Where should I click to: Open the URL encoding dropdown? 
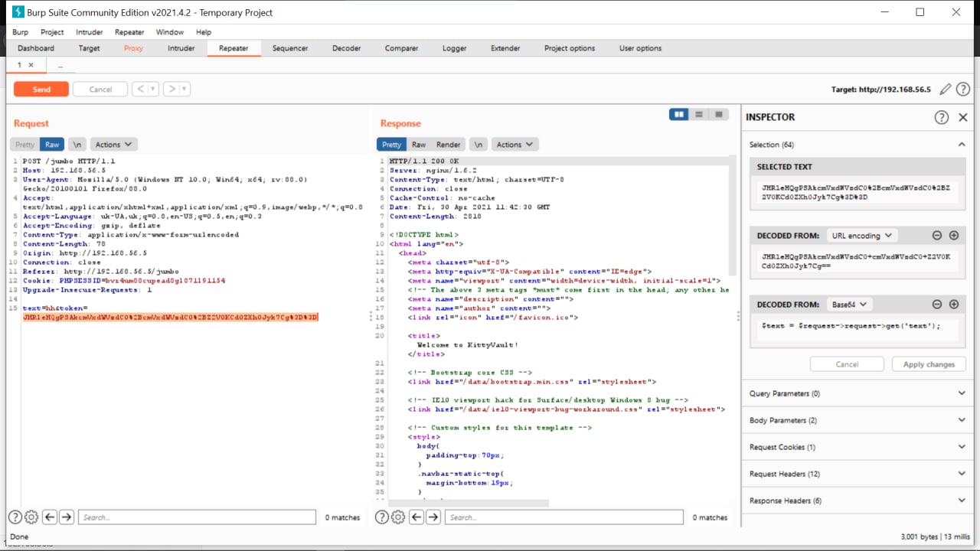tap(863, 236)
